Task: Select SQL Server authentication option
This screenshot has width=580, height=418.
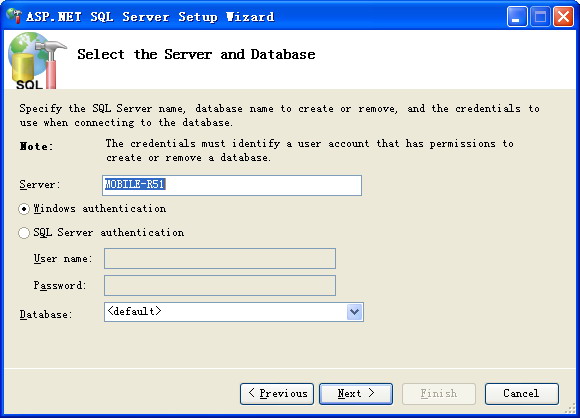Action: click(x=24, y=233)
